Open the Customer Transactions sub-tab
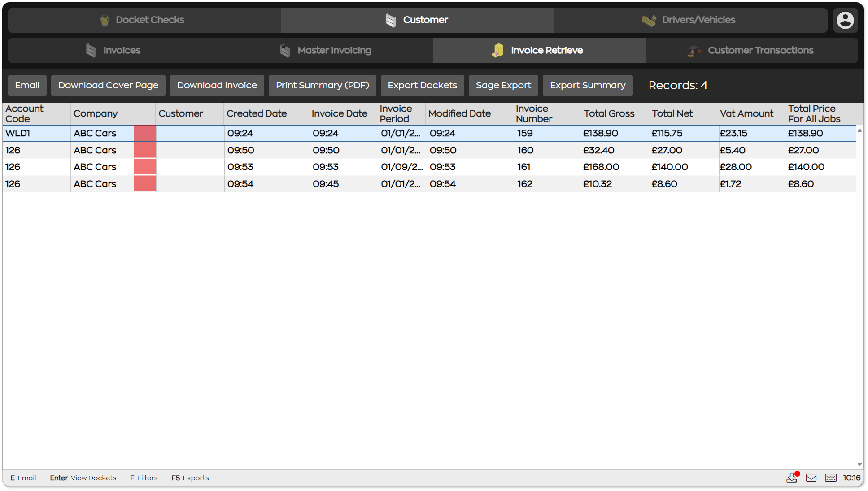868x491 pixels. click(752, 51)
